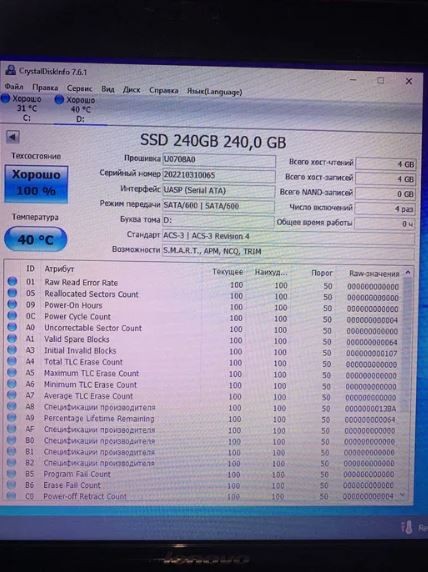Click the status dot for Percentage Lifetime Remaining
This screenshot has width=428, height=572.
tap(12, 417)
